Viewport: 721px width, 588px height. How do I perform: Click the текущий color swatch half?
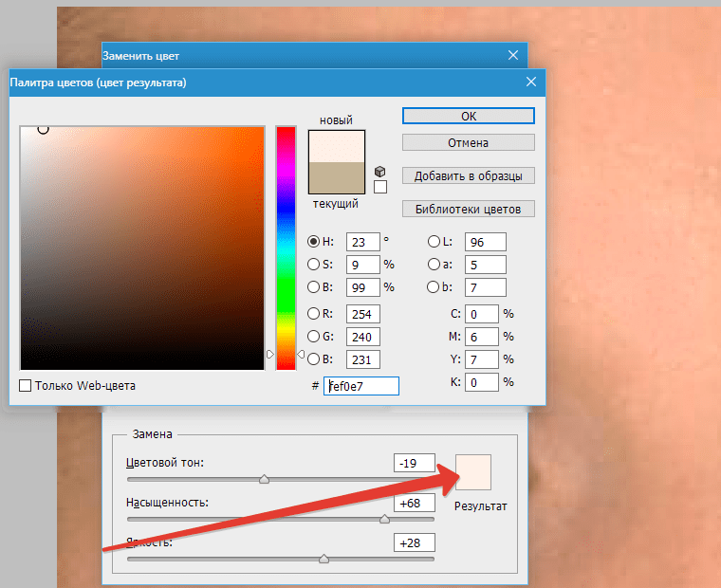337,177
